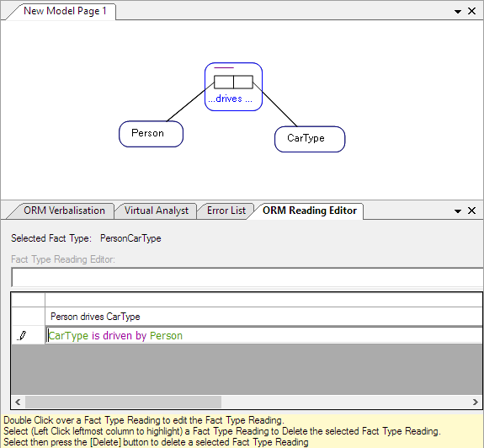Screen dimensions: 484x448
Task: Click the pencil edit icon in row header
Action: [x=22, y=336]
